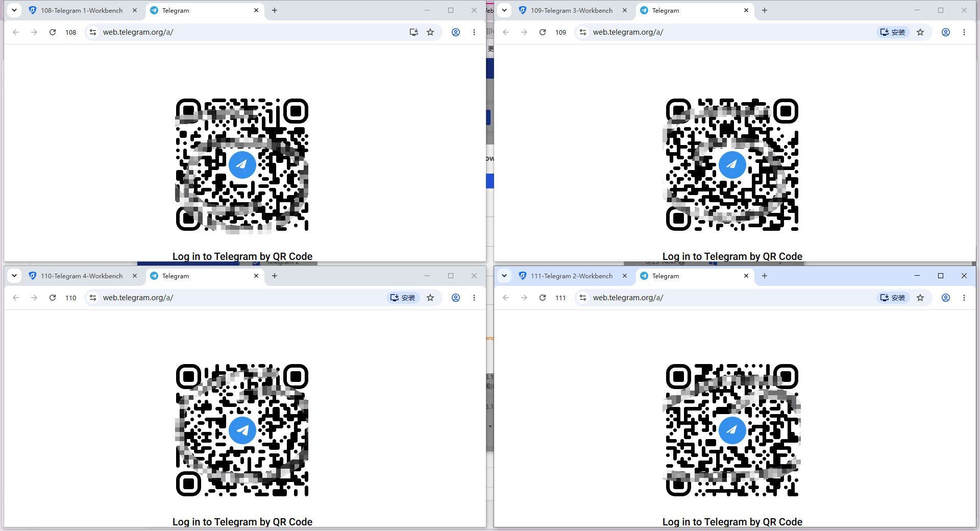The height and width of the screenshot is (531, 980).
Task: View site information icon in window 108
Action: [93, 32]
